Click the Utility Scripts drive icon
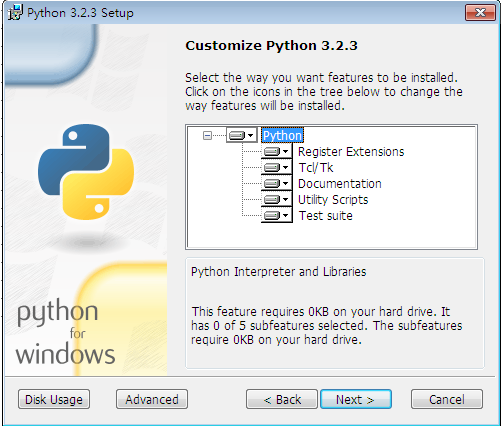The width and height of the screenshot is (503, 426). pos(272,199)
